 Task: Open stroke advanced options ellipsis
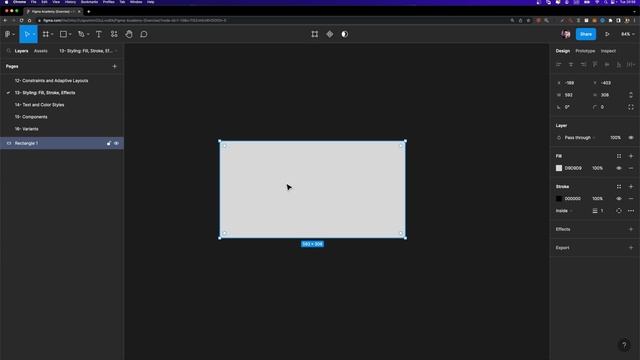[631, 211]
